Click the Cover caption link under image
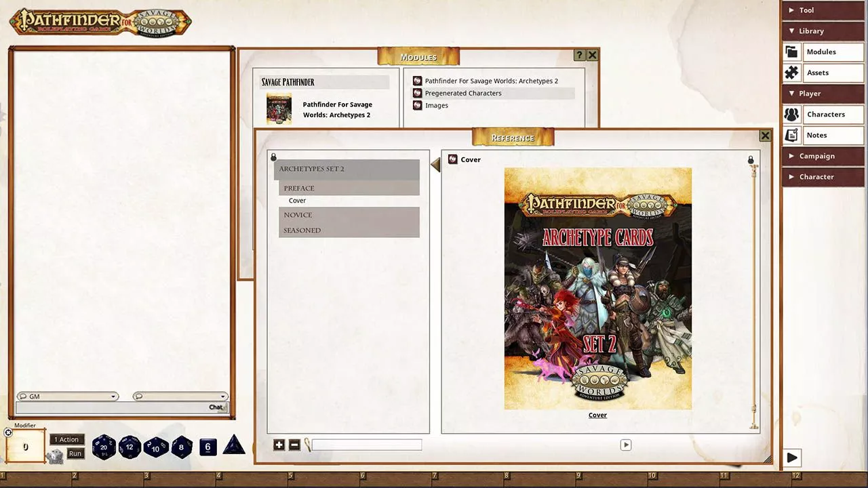The height and width of the screenshot is (488, 868). 597,415
